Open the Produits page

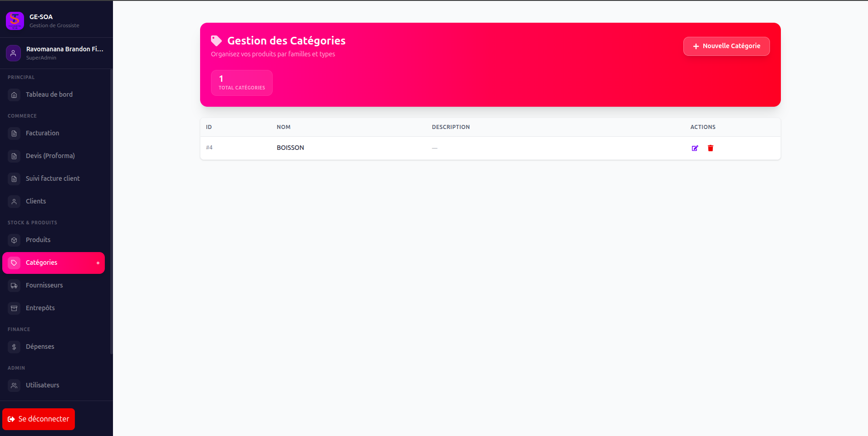[x=54, y=240]
